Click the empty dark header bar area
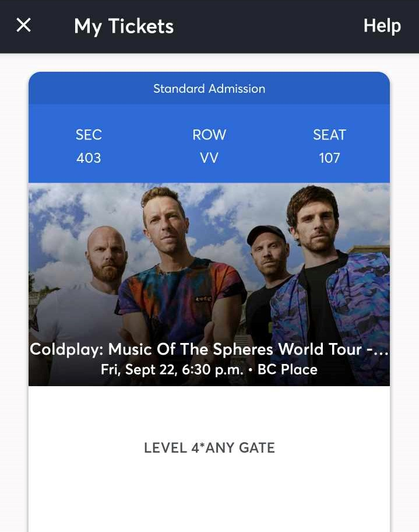Image resolution: width=419 pixels, height=532 pixels. (268, 26)
